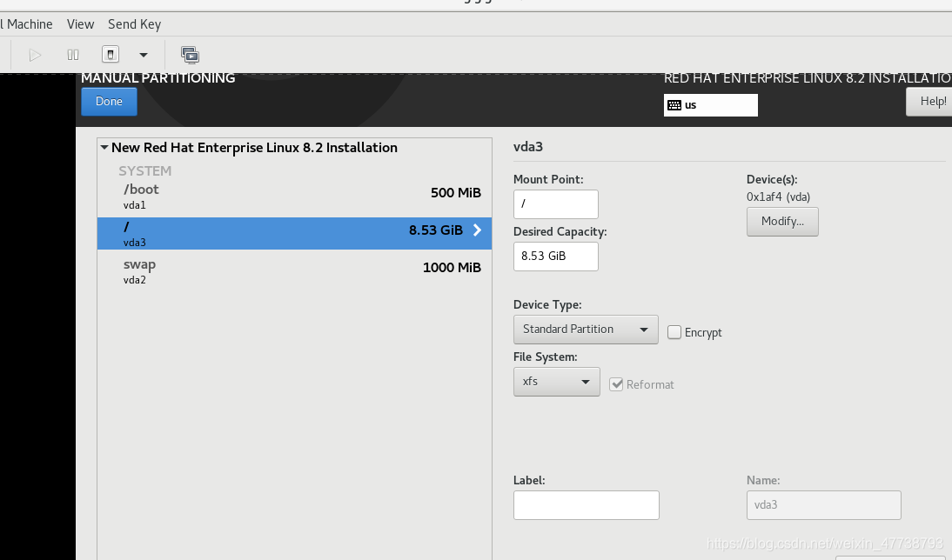Select the swap vda2 partition row

[x=294, y=271]
